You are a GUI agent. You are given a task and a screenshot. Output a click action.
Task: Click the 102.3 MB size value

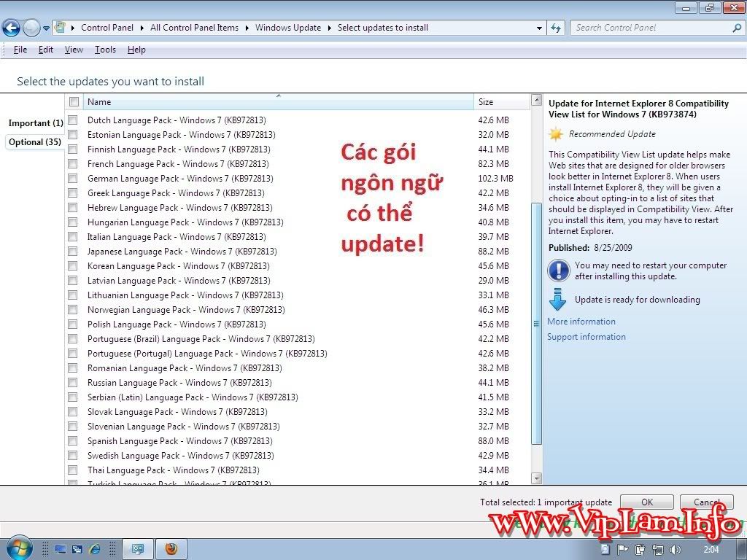pyautogui.click(x=495, y=179)
